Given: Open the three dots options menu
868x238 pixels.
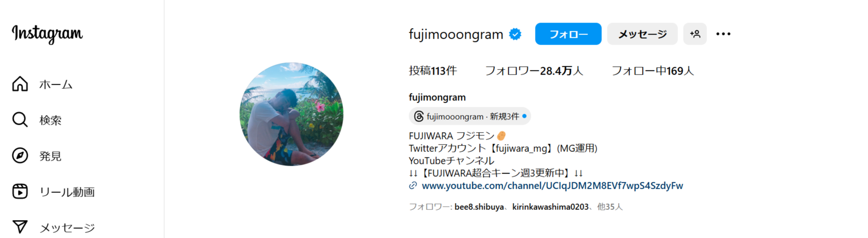Looking at the screenshot, I should tap(723, 34).
